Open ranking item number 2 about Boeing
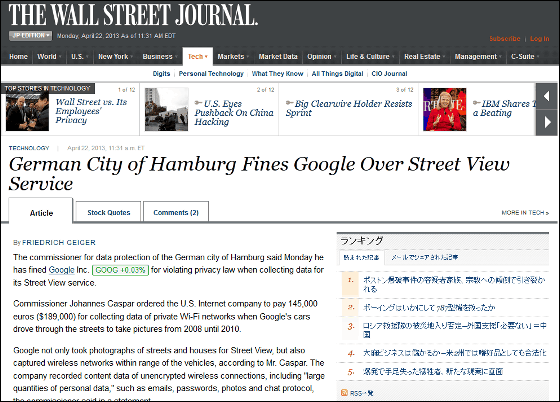Image resolution: width=560 pixels, height=402 pixels. tap(429, 307)
